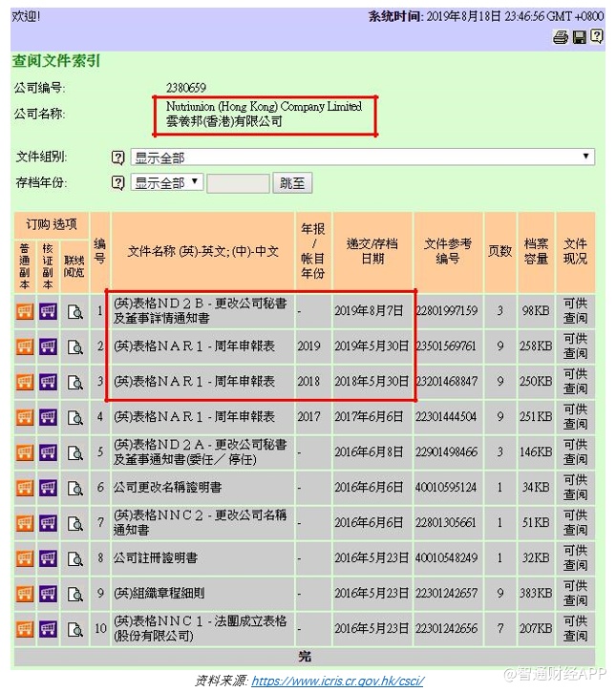Image resolution: width=616 pixels, height=692 pixels.
Task: Add plain copy of 2019 annual return
Action: point(25,346)
